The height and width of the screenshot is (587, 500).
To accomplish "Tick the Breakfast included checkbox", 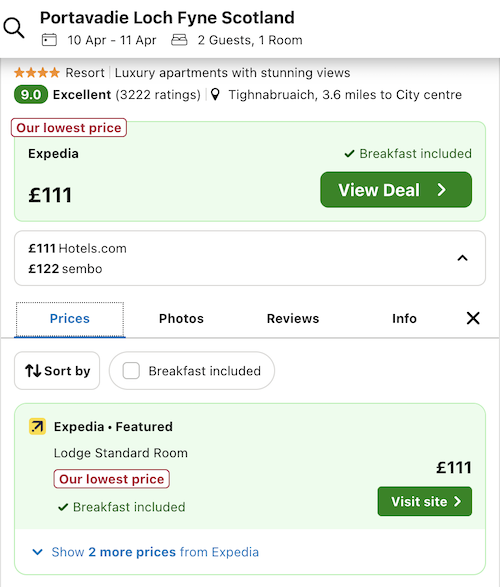I will 131,371.
